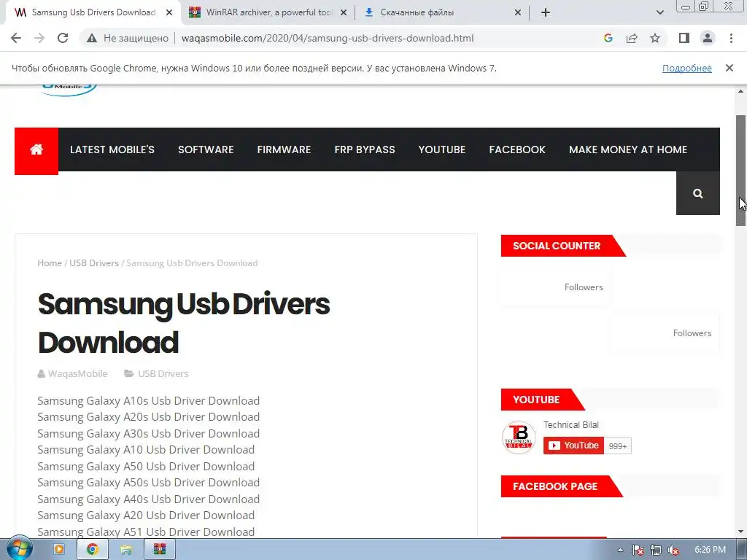The image size is (747, 560).
Task: Open WinRAR from the taskbar
Action: pos(160,550)
